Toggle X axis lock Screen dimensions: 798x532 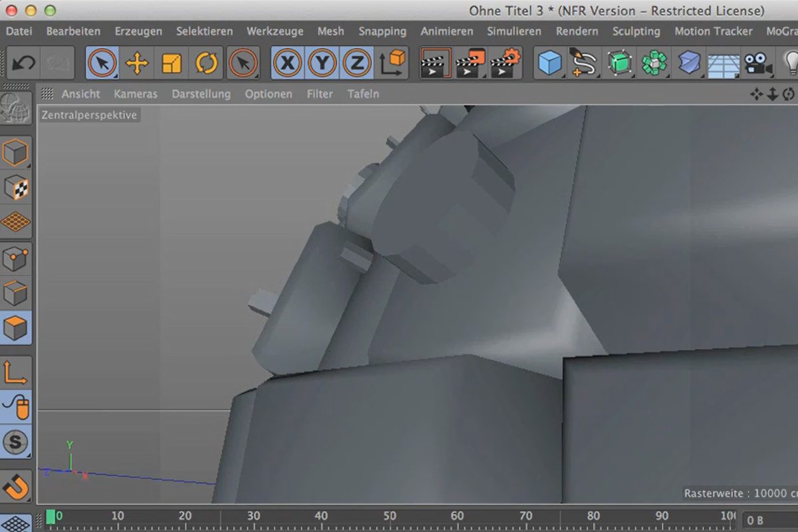[287, 64]
